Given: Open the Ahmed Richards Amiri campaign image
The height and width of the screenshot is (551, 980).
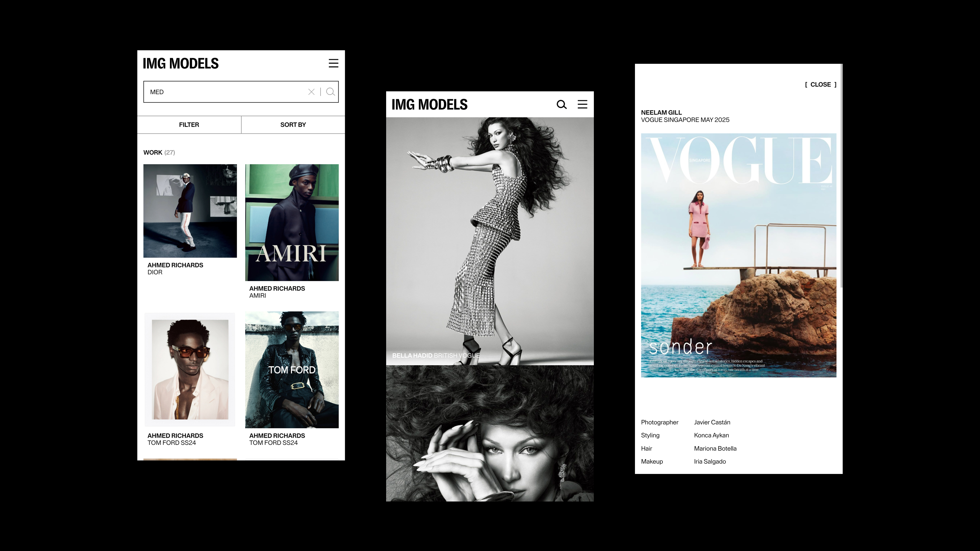Looking at the screenshot, I should 292,222.
